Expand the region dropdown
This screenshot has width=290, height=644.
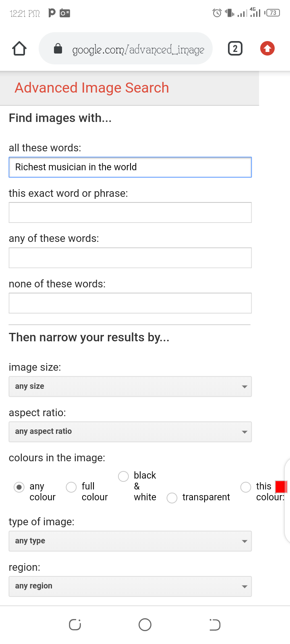(x=130, y=586)
